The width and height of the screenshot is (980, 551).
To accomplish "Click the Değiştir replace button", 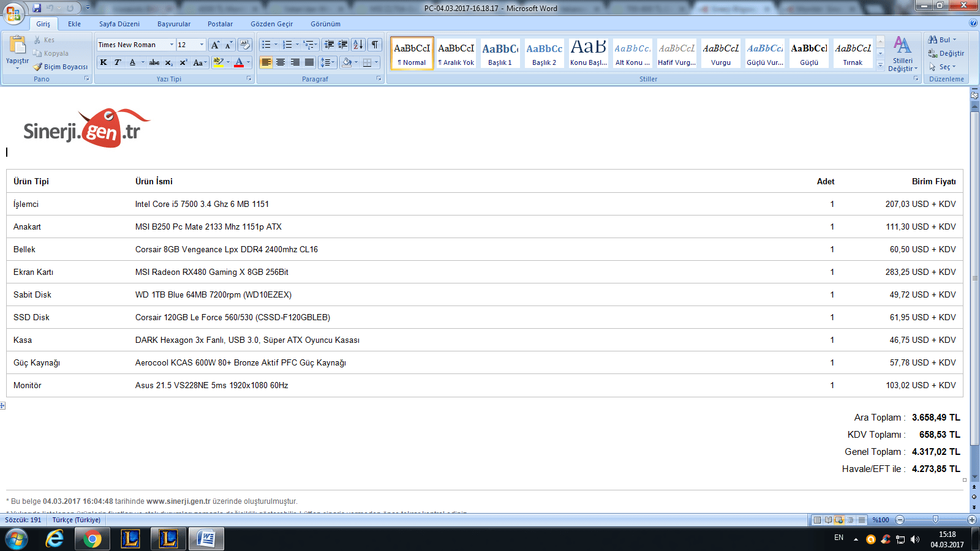I will coord(946,53).
